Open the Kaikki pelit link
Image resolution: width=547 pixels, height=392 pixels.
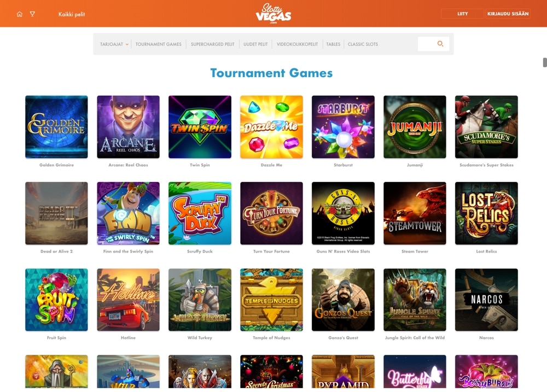coord(72,14)
